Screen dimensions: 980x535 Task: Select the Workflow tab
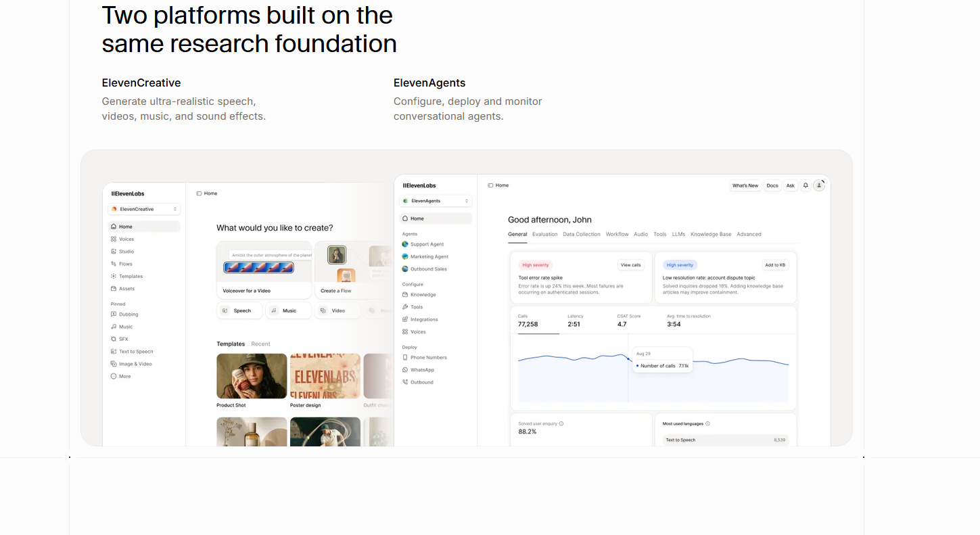pyautogui.click(x=617, y=235)
